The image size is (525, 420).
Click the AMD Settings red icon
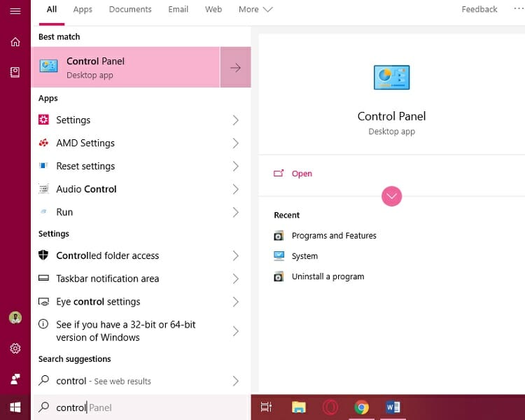(x=43, y=143)
